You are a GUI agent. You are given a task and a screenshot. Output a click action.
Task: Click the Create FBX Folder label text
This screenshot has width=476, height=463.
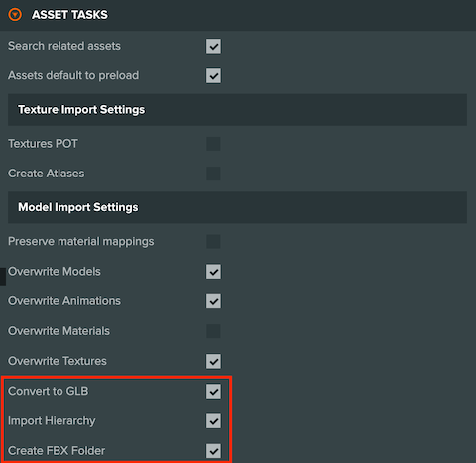57,451
